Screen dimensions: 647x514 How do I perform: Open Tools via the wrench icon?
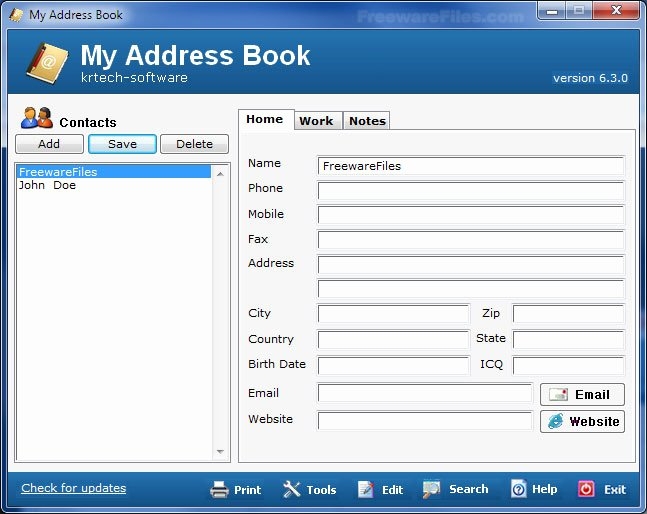pyautogui.click(x=292, y=489)
